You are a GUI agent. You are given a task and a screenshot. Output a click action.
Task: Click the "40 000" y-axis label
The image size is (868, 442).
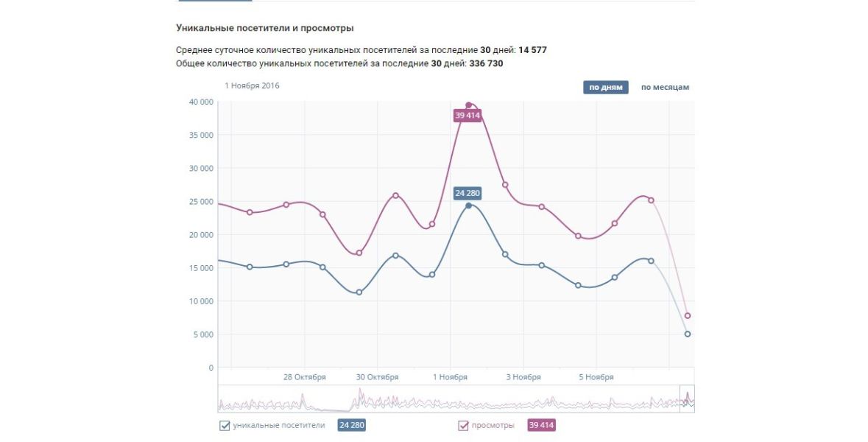click(x=200, y=102)
